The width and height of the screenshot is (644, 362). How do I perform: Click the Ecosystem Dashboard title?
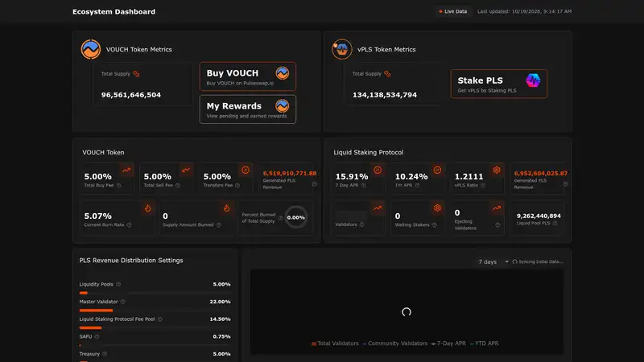(114, 12)
